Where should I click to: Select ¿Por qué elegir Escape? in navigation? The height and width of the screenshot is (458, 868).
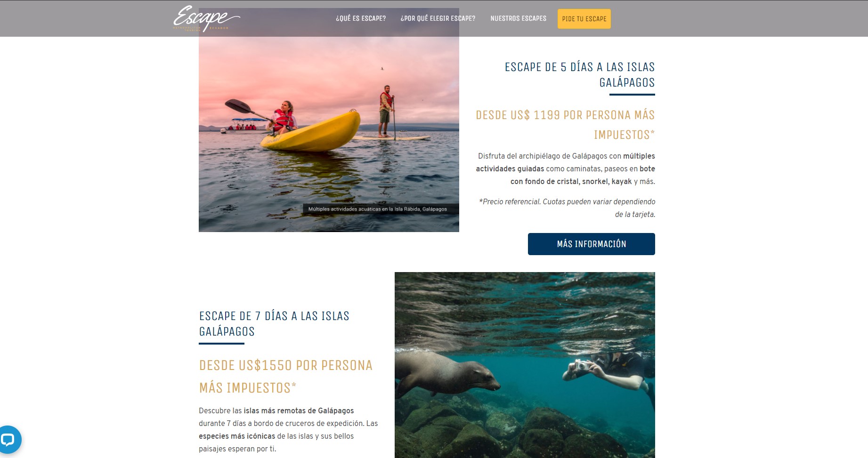(438, 18)
